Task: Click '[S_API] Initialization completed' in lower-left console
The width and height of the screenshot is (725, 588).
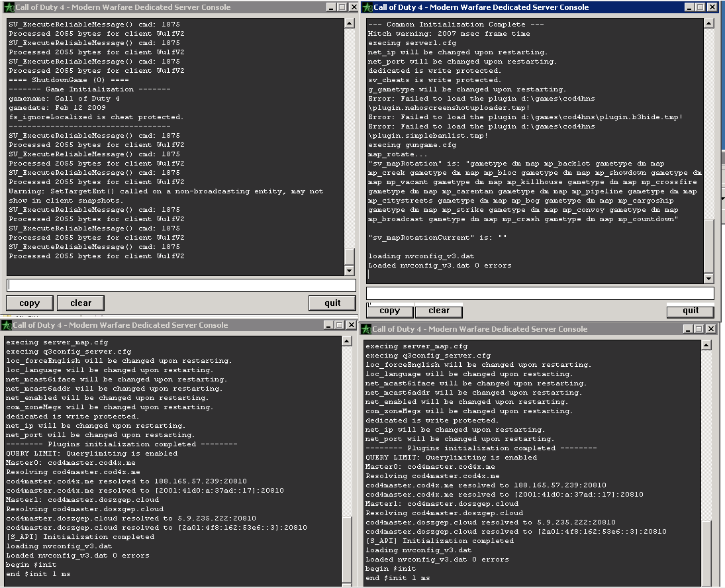Action: 80,537
